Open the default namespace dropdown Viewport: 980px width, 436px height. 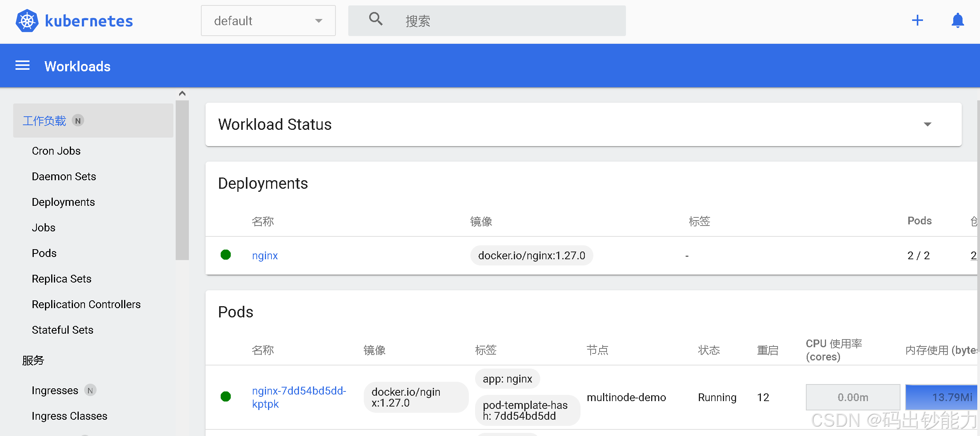268,21
